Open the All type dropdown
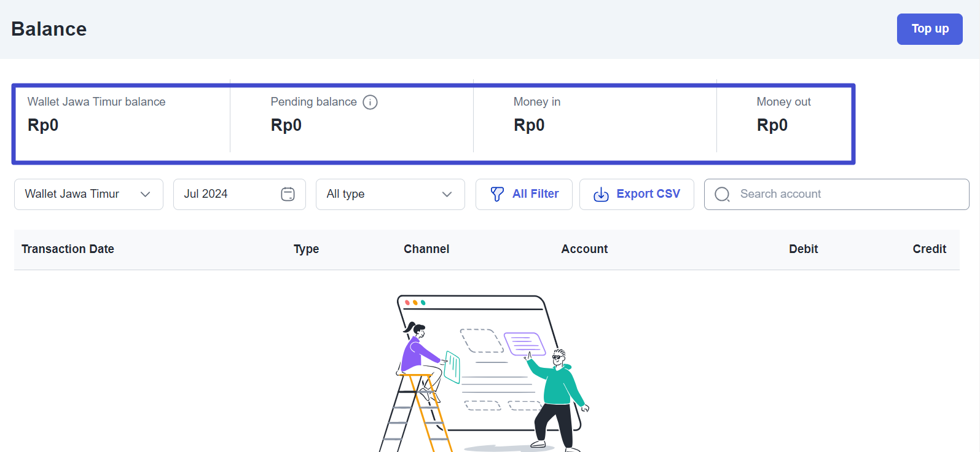 tap(390, 194)
